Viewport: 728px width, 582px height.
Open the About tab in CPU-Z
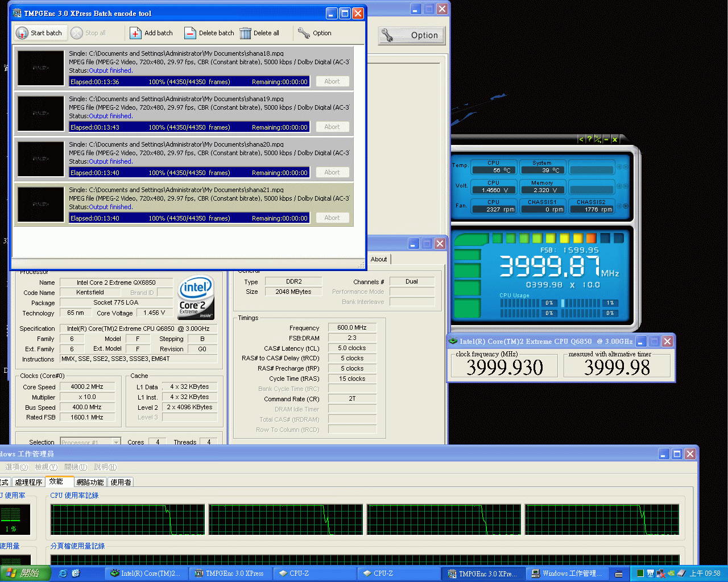[379, 259]
